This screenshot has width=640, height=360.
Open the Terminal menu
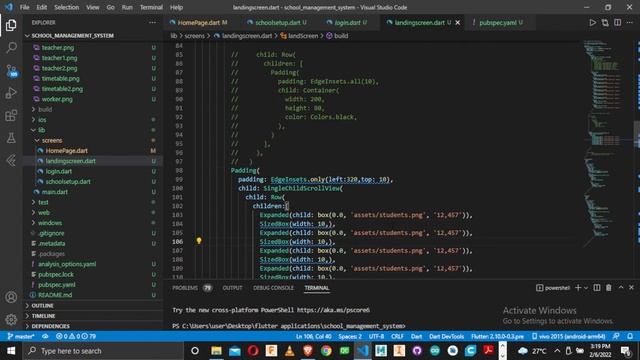151,7
